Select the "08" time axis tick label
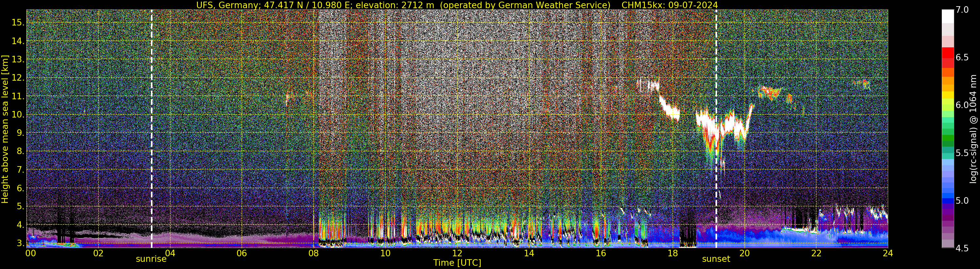The width and height of the screenshot is (980, 269). click(x=313, y=253)
